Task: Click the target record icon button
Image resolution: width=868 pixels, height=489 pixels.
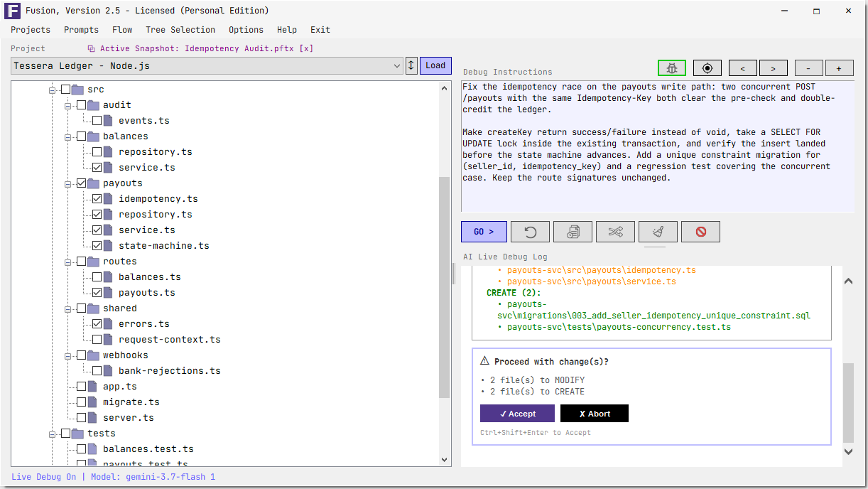Action: pos(707,68)
